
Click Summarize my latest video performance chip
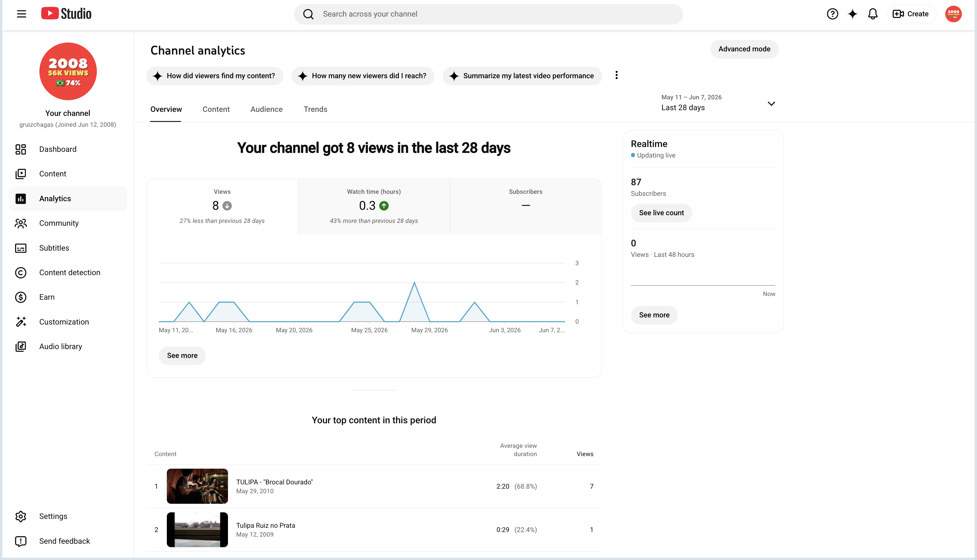click(522, 76)
